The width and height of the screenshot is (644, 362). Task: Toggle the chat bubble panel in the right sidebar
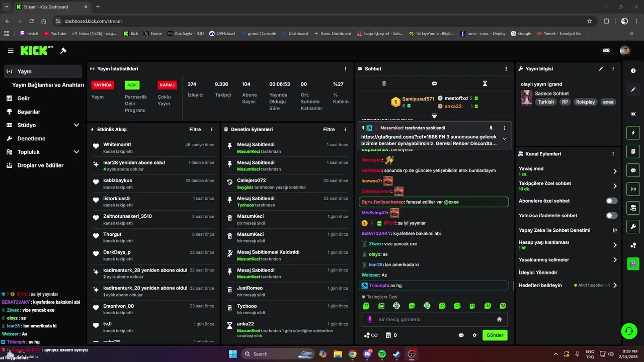click(x=633, y=170)
